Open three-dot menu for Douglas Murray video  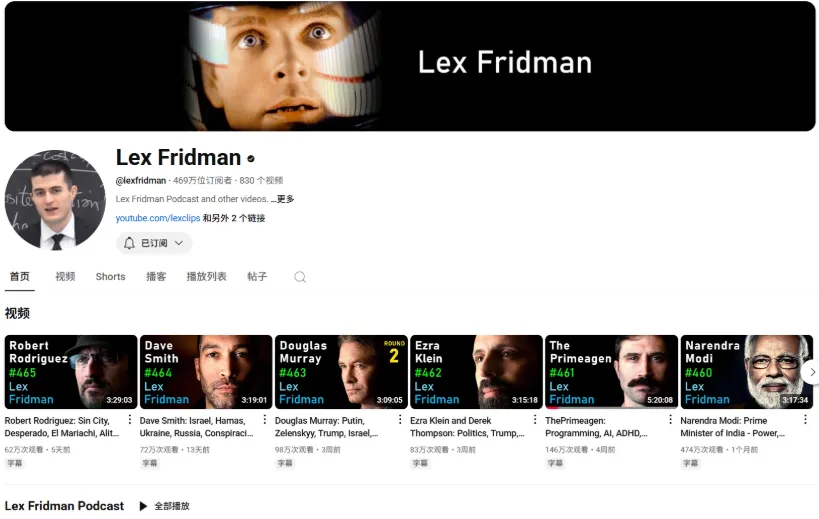[x=400, y=419]
